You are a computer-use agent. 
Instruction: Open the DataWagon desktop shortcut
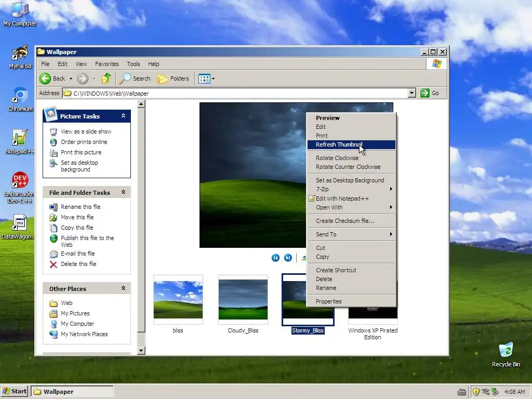coord(19,227)
